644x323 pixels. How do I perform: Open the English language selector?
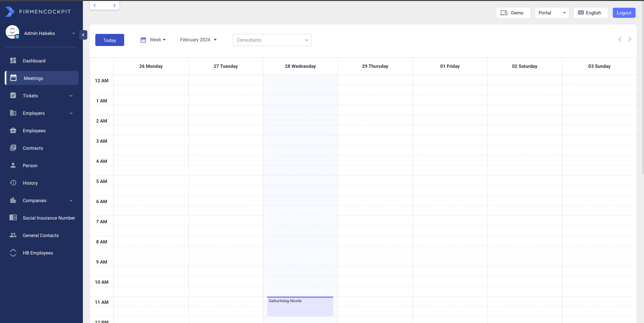[x=591, y=13]
